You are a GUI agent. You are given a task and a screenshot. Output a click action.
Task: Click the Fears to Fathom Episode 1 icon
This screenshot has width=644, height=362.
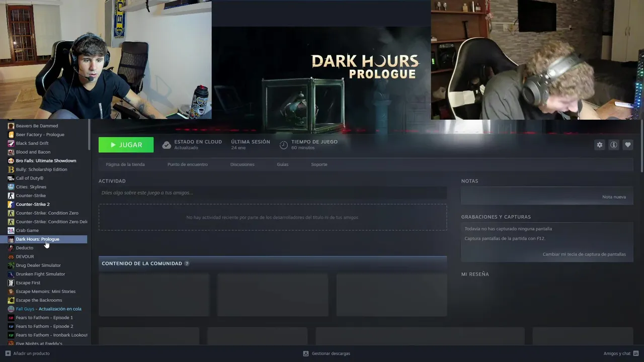(11, 318)
